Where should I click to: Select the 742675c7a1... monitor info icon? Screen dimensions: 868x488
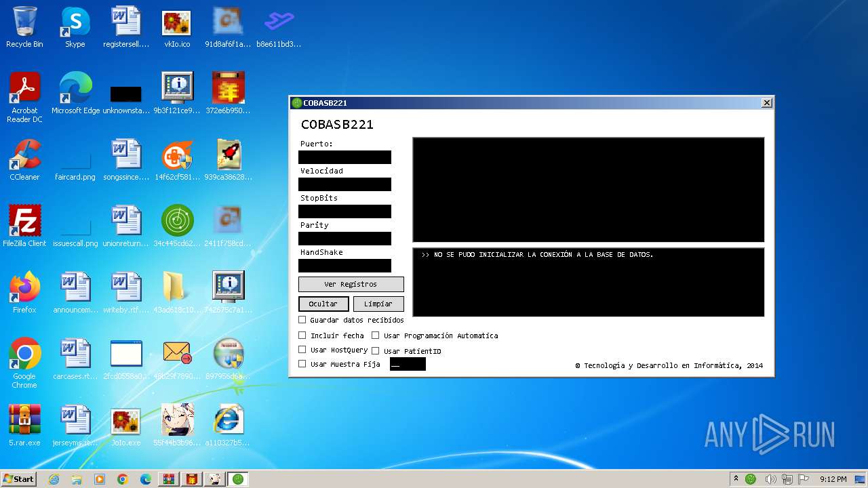point(228,293)
